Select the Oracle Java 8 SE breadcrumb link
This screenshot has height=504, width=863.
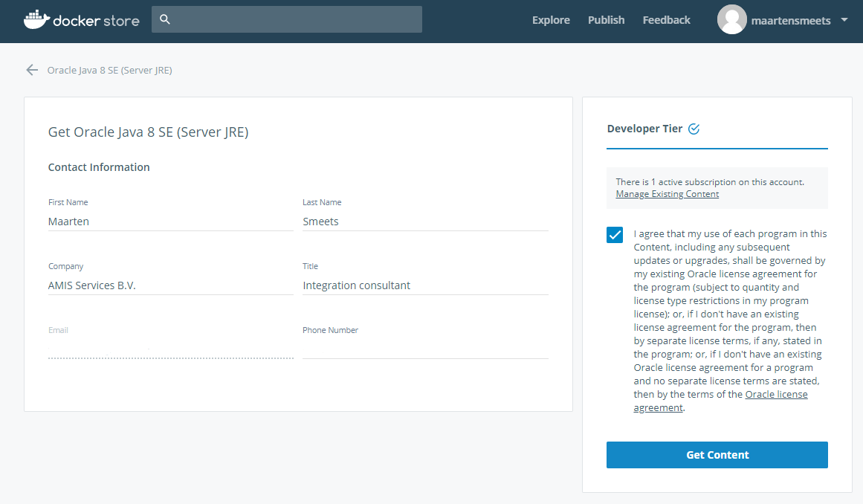point(109,70)
